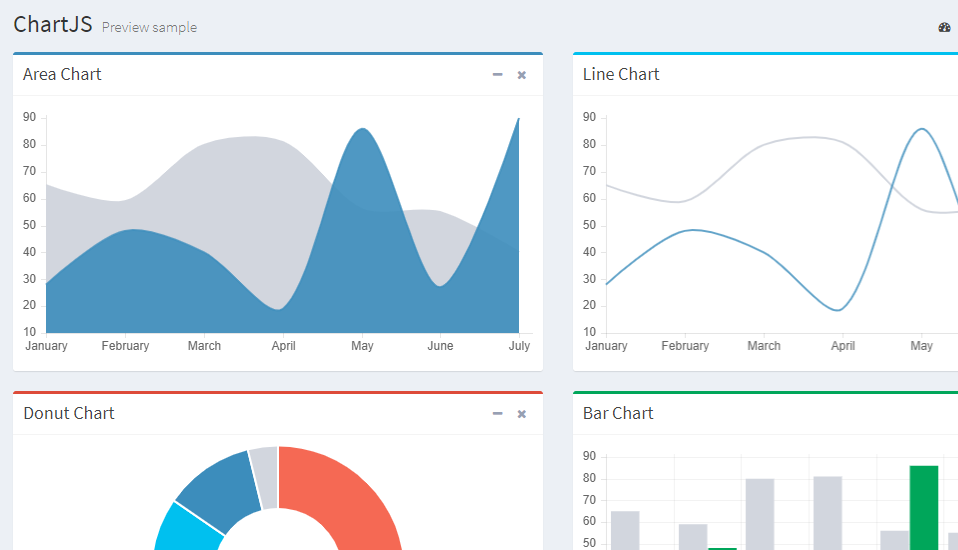
Task: Click the dashboard icon in the page header
Action: (x=945, y=27)
